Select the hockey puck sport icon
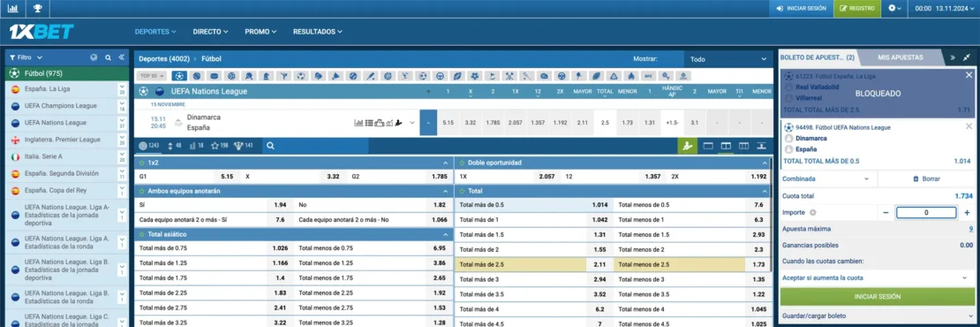 click(x=215, y=76)
